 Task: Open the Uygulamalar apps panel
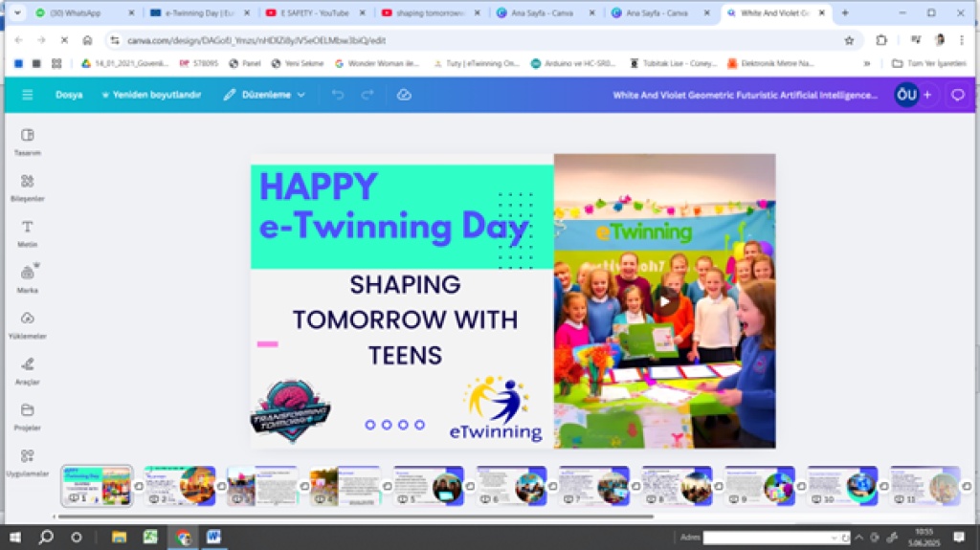coord(27,460)
